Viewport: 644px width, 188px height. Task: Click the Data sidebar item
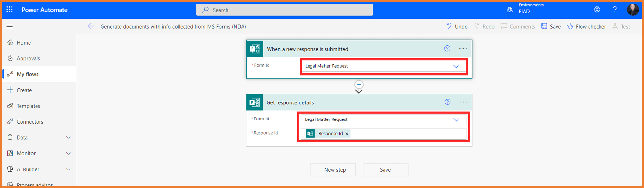pos(39,137)
